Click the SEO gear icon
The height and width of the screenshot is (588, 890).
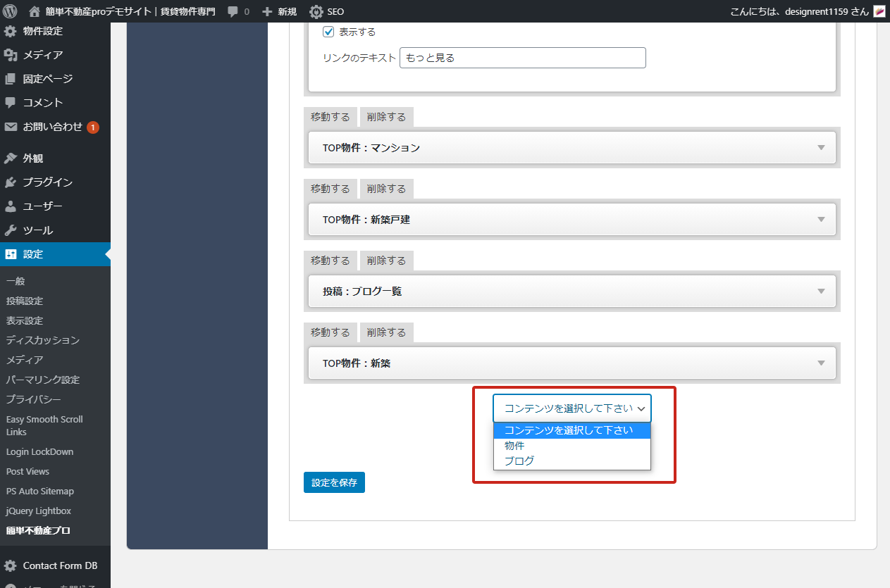pos(316,11)
